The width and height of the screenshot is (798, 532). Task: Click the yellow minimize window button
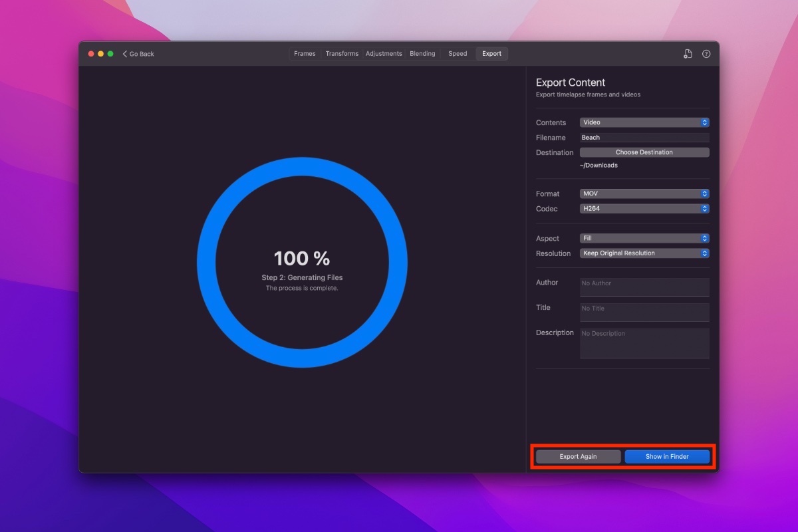(100, 54)
